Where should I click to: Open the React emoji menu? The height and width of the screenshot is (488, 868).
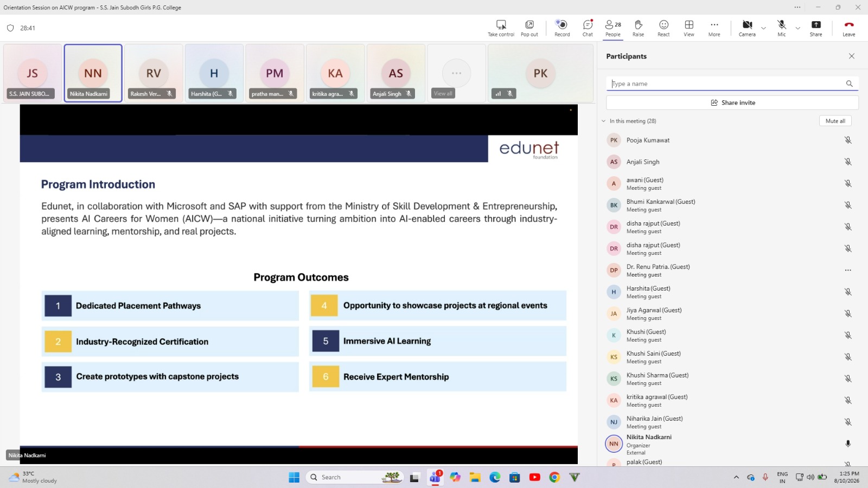(x=663, y=28)
